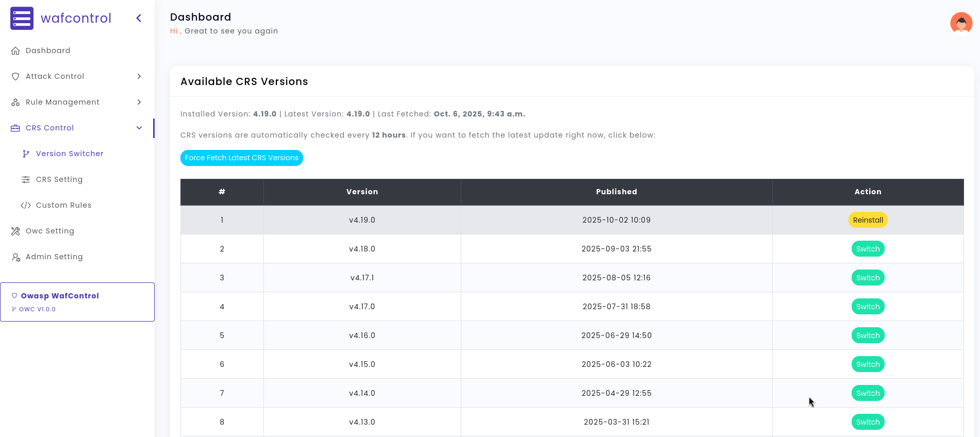980x437 pixels.
Task: Expand the Rule Management submenu arrow
Action: 139,102
